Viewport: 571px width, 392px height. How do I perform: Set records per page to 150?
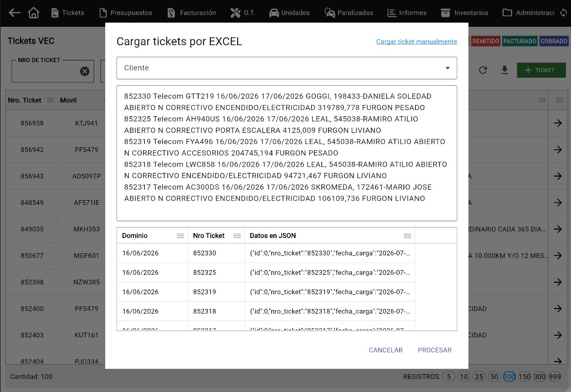pyautogui.click(x=524, y=377)
